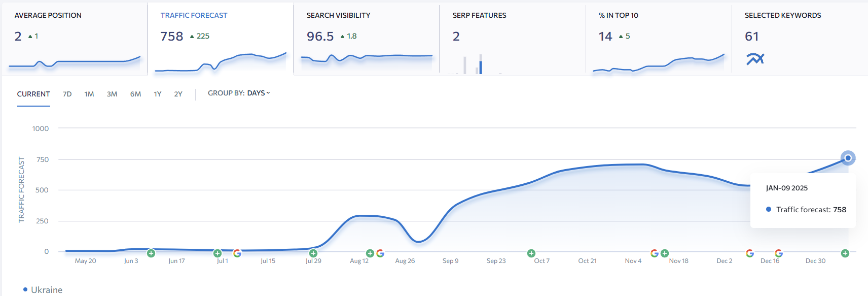Click the green plus marker above Jul 29
The width and height of the screenshot is (868, 296).
[x=313, y=253]
